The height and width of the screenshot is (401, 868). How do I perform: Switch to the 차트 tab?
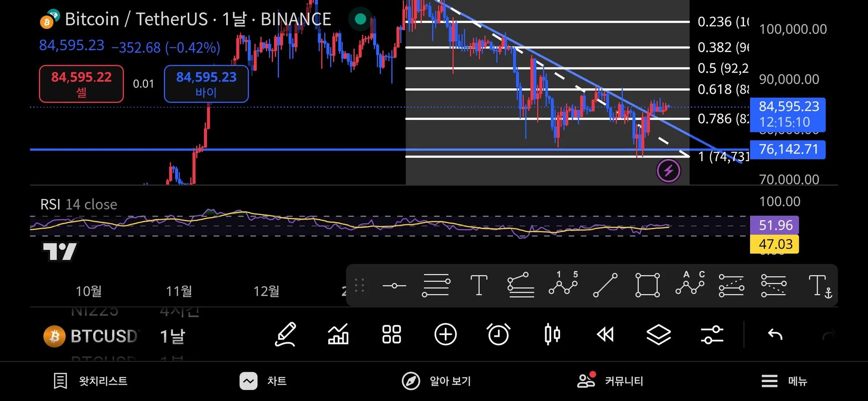click(x=263, y=381)
